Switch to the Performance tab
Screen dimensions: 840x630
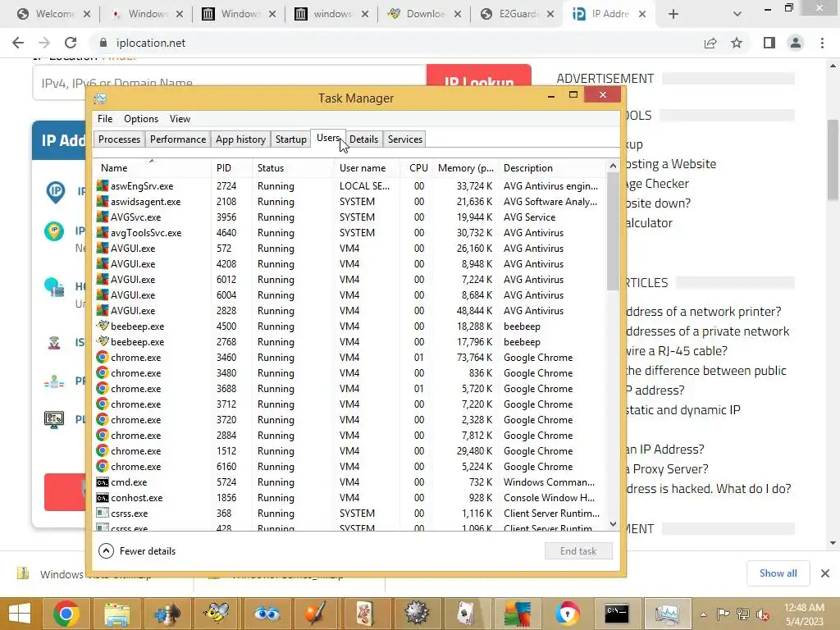(178, 139)
